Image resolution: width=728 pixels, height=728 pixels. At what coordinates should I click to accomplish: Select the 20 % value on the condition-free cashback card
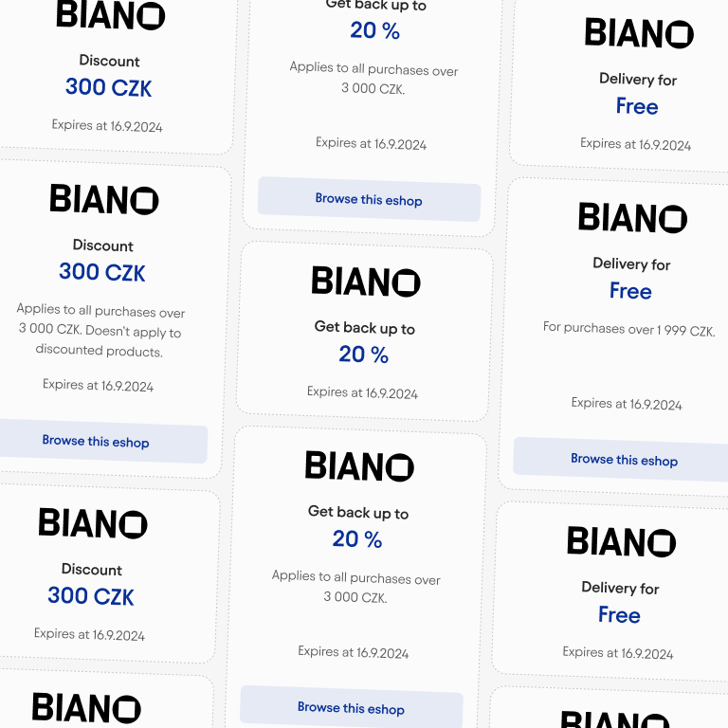[364, 355]
